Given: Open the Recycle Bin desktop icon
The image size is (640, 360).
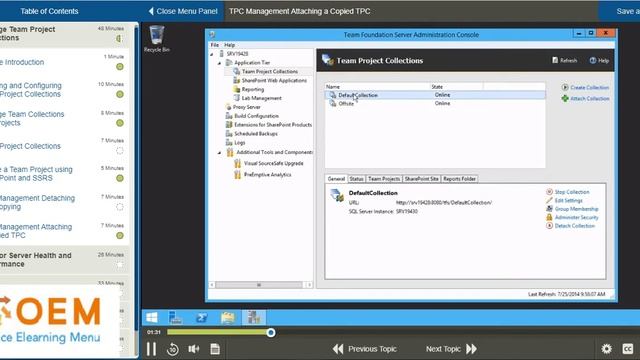Looking at the screenshot, I should (x=157, y=39).
